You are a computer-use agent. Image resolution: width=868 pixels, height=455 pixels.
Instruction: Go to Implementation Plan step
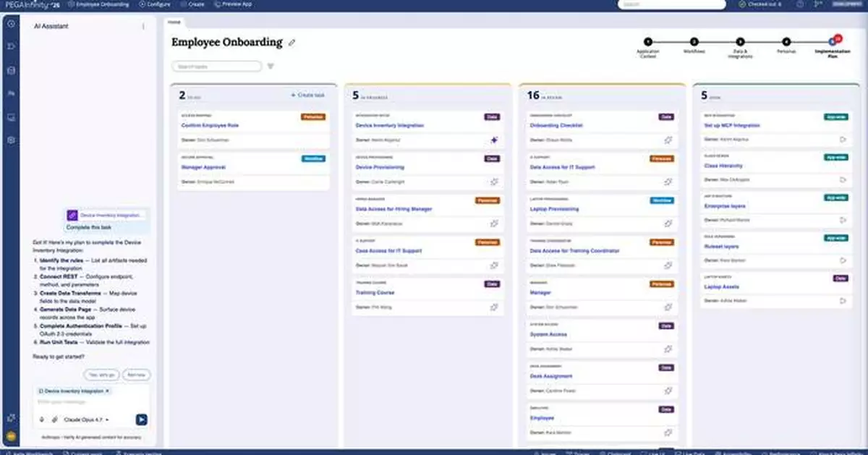[x=833, y=46]
